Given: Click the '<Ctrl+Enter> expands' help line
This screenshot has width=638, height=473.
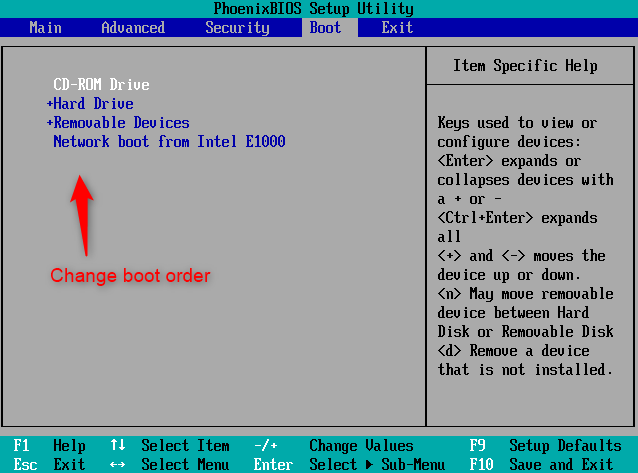Looking at the screenshot, I should tap(517, 218).
